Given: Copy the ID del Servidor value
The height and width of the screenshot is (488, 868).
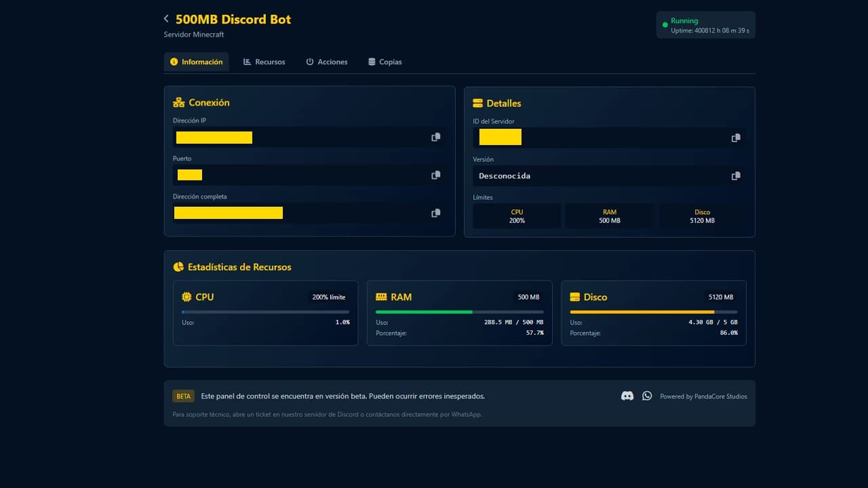Looking at the screenshot, I should pos(736,138).
